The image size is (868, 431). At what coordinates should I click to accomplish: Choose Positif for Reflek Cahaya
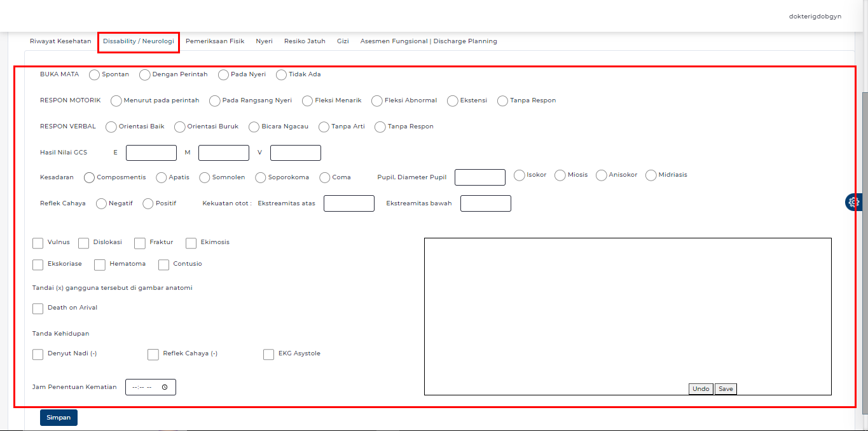click(x=148, y=204)
